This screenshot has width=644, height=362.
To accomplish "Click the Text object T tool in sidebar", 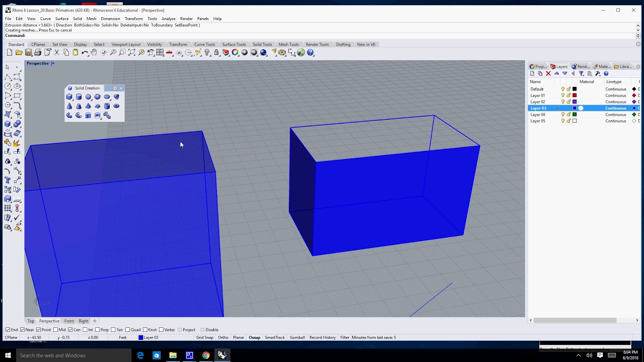I will (x=8, y=180).
